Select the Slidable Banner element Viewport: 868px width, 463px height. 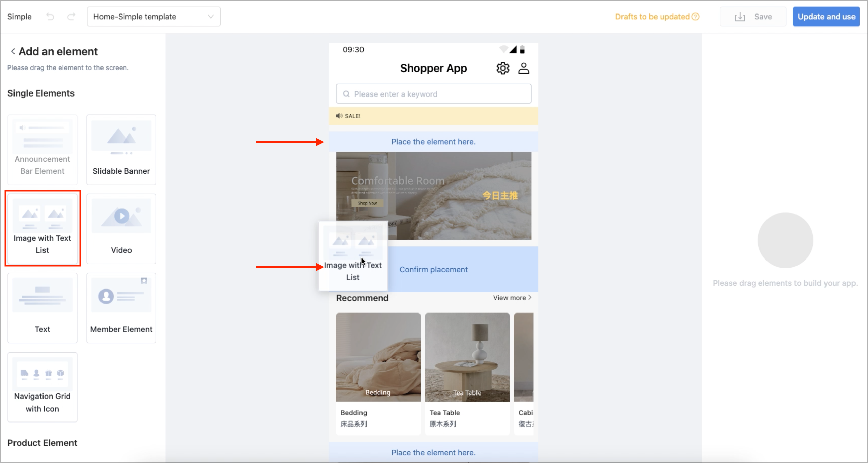(x=121, y=149)
